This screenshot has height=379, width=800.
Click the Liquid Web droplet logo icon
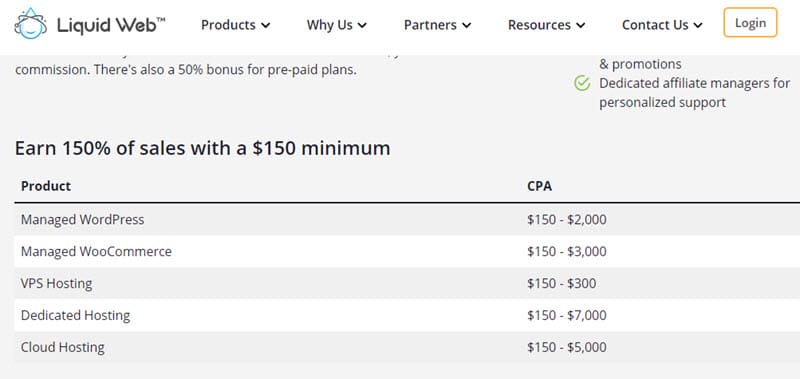[x=31, y=23]
